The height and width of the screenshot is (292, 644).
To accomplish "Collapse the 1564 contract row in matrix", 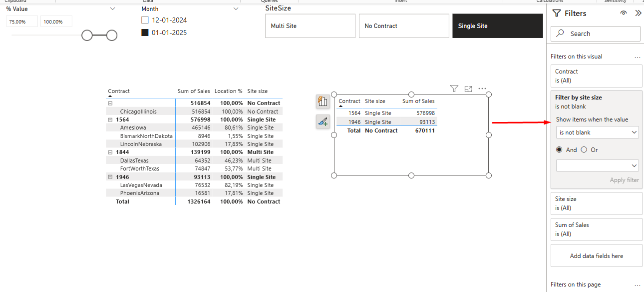I will 110,120.
